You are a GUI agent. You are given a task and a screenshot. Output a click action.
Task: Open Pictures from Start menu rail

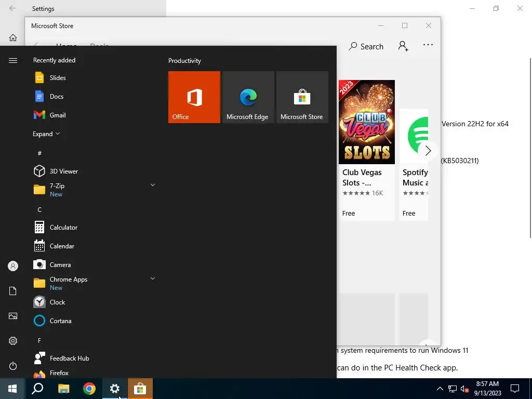13,316
